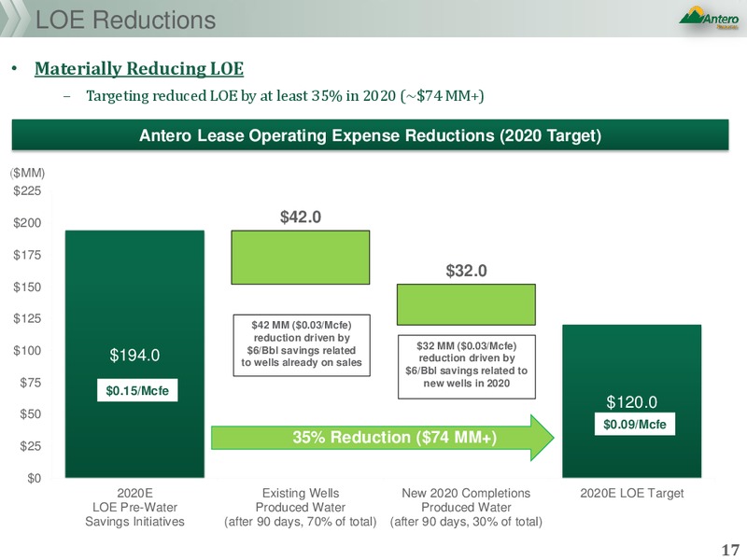Click the '($MM)' axis unit label
This screenshot has width=747, height=560.
(28, 173)
